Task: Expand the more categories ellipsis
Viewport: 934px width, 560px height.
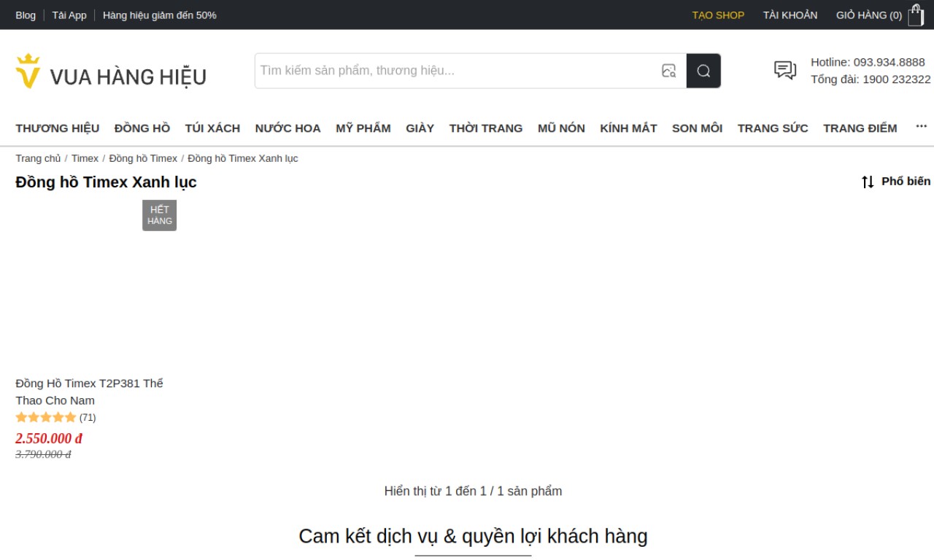Action: 922,127
